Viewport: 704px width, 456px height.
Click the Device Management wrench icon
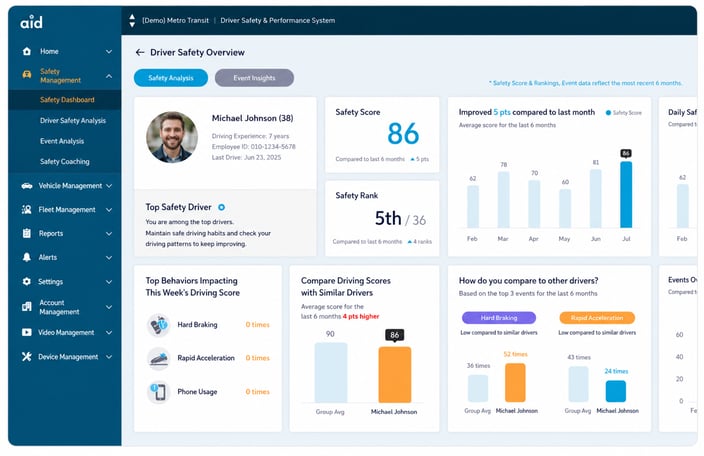coord(27,357)
